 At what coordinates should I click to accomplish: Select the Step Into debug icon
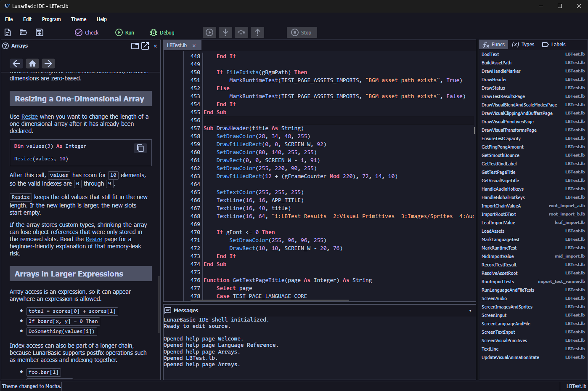pyautogui.click(x=225, y=32)
